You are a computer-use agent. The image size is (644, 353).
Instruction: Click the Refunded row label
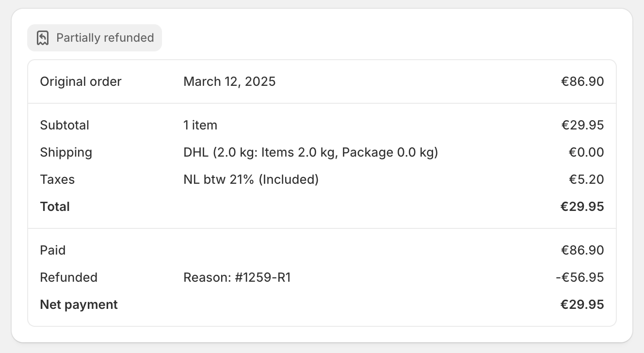click(x=69, y=277)
